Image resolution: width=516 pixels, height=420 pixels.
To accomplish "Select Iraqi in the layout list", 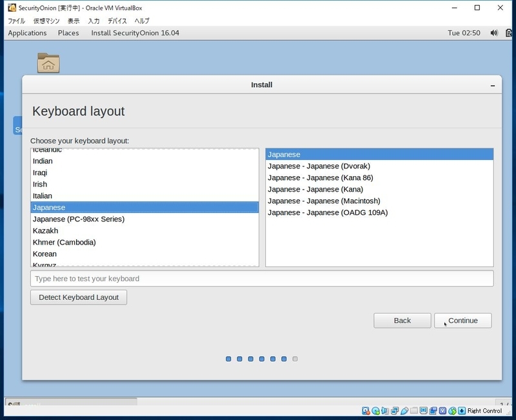I will (144, 172).
